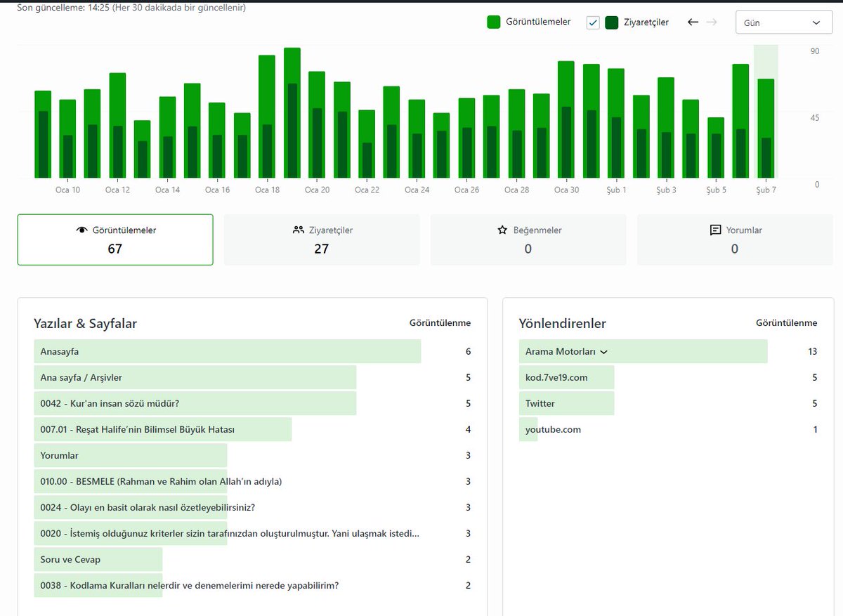Open '0042 - Kur'an insan sözü müdür?' post
Image resolution: width=843 pixels, height=616 pixels.
click(252, 404)
